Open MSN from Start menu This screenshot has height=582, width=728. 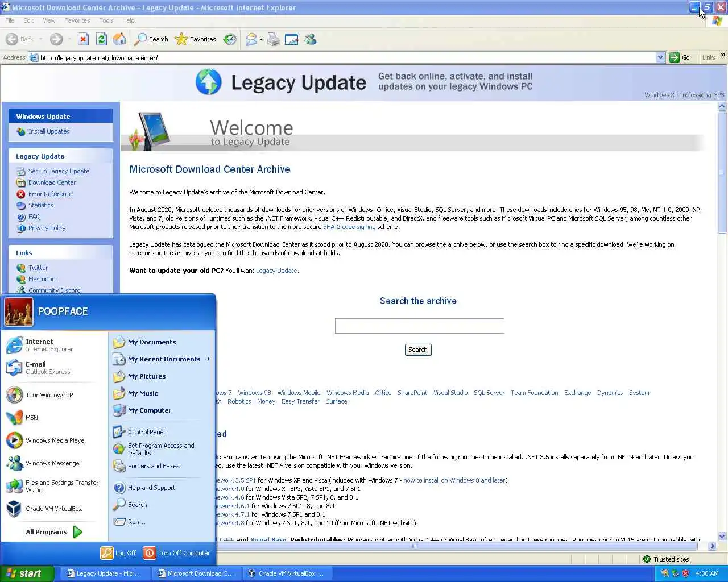click(x=54, y=418)
